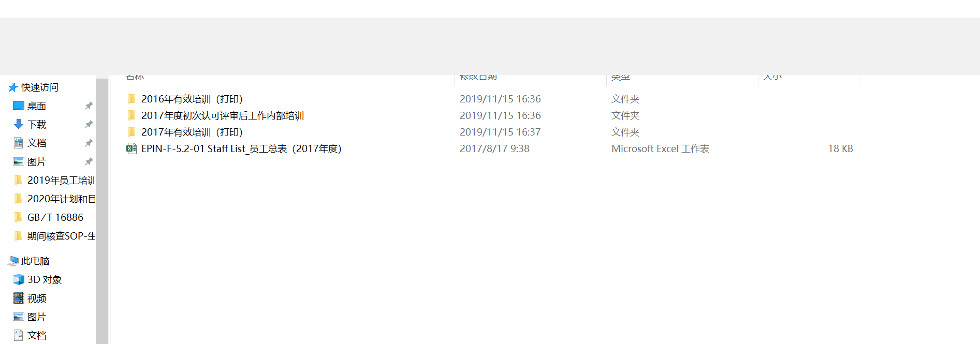980x344 pixels.
Task: Click the 3D 对象 cube icon
Action: tap(19, 279)
